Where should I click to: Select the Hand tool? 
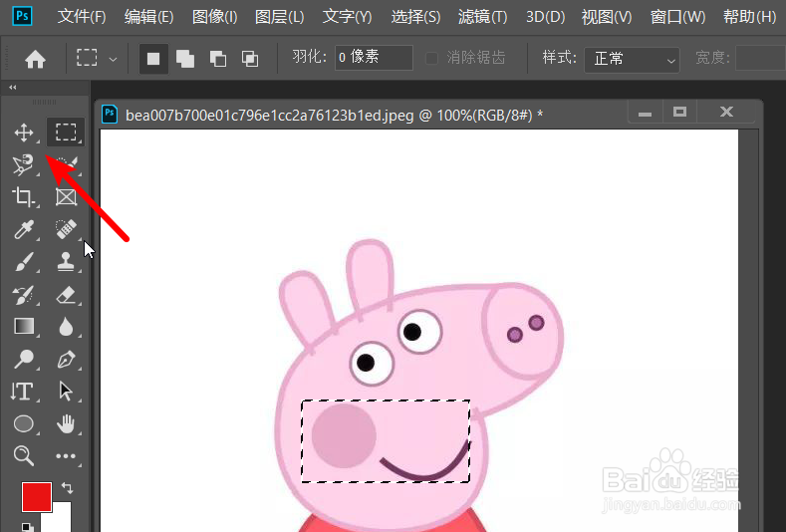coord(66,423)
